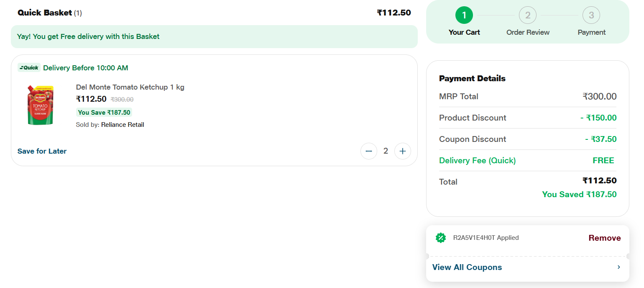The image size is (644, 288).
Task: Expand View All Coupons chevron arrow
Action: pos(619,267)
